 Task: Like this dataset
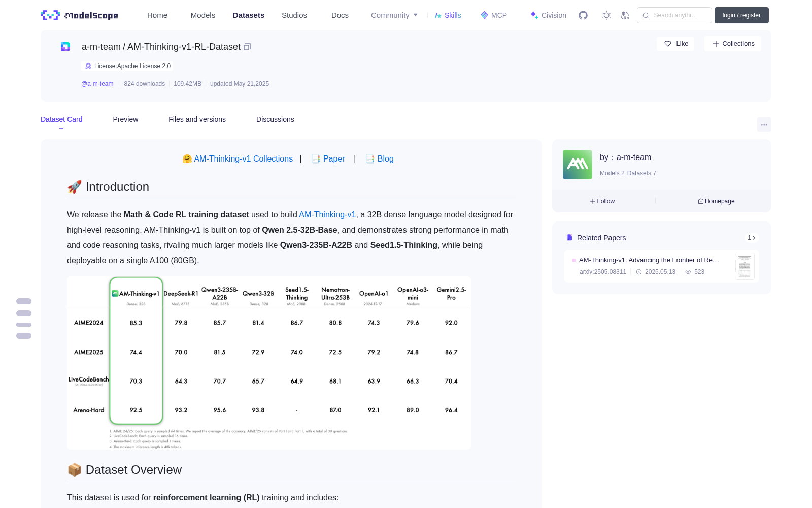coord(676,44)
